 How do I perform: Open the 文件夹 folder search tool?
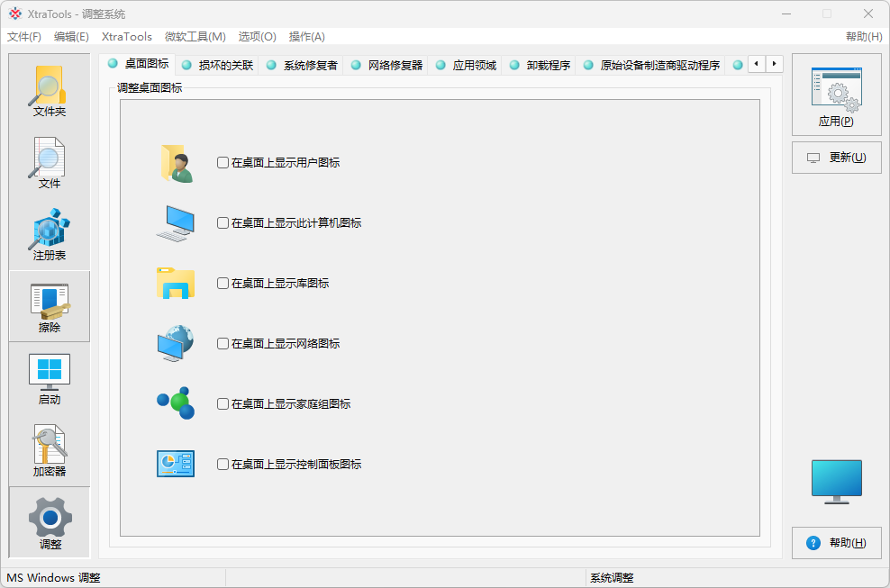point(50,90)
